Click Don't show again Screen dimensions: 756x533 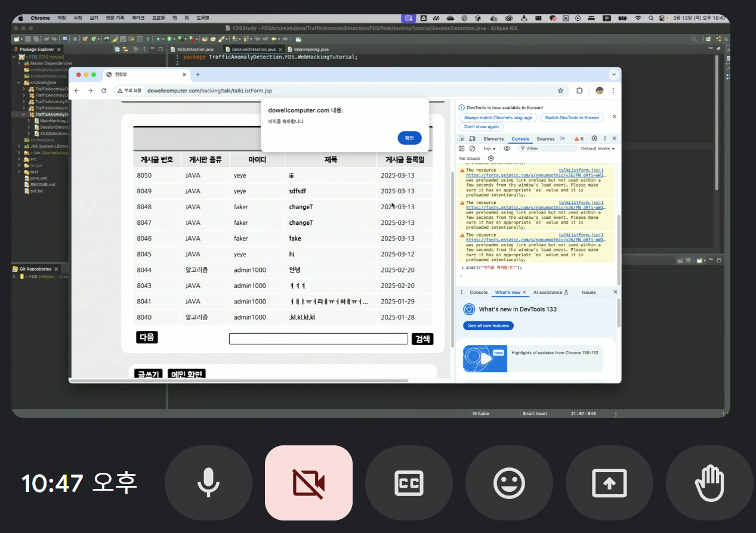[482, 127]
